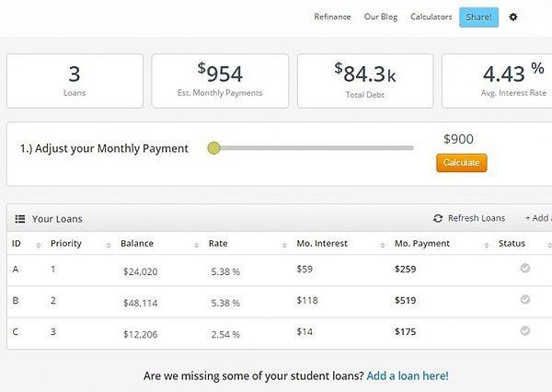This screenshot has height=392, width=552.
Task: Select loan ID B cell
Action: click(16, 300)
